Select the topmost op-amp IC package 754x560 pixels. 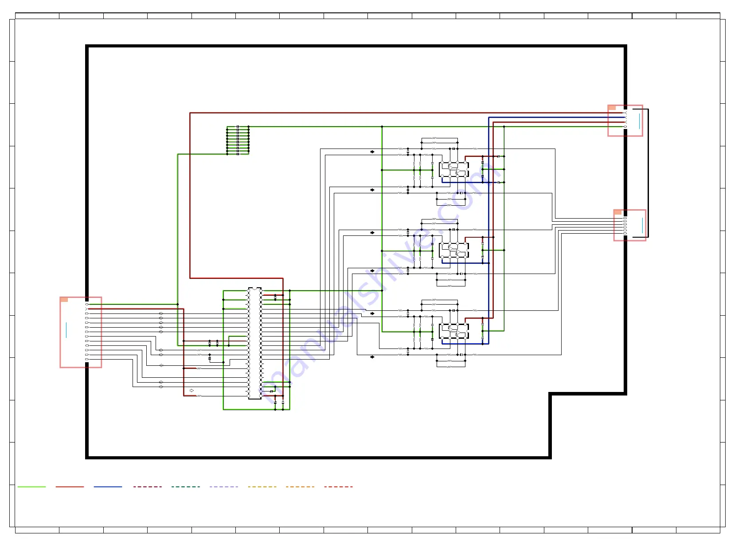point(454,169)
